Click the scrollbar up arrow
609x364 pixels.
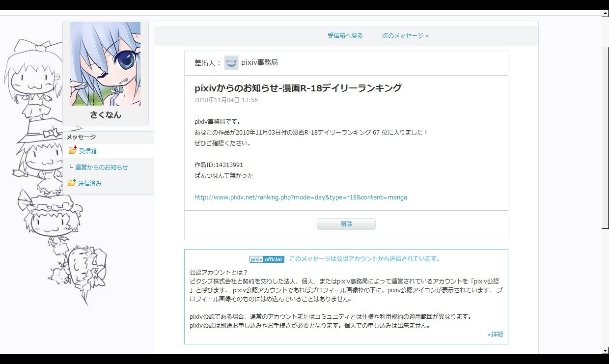tap(605, 13)
